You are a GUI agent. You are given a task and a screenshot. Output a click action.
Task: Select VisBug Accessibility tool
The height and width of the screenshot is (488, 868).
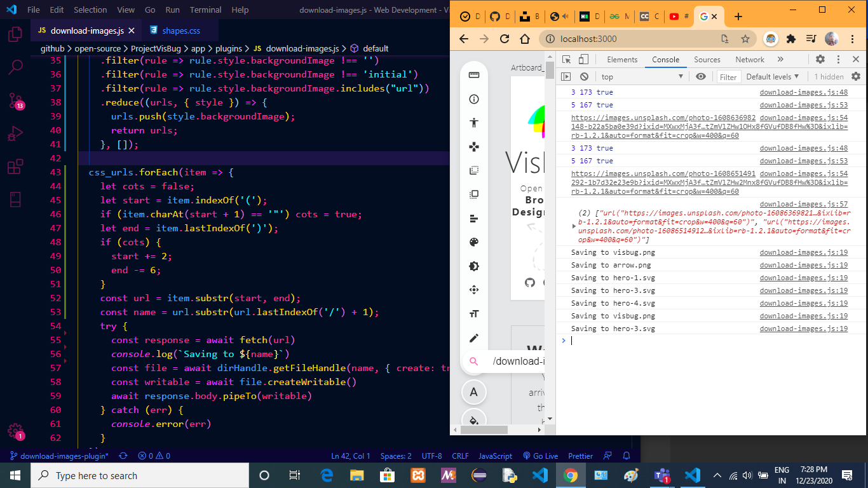click(x=473, y=123)
